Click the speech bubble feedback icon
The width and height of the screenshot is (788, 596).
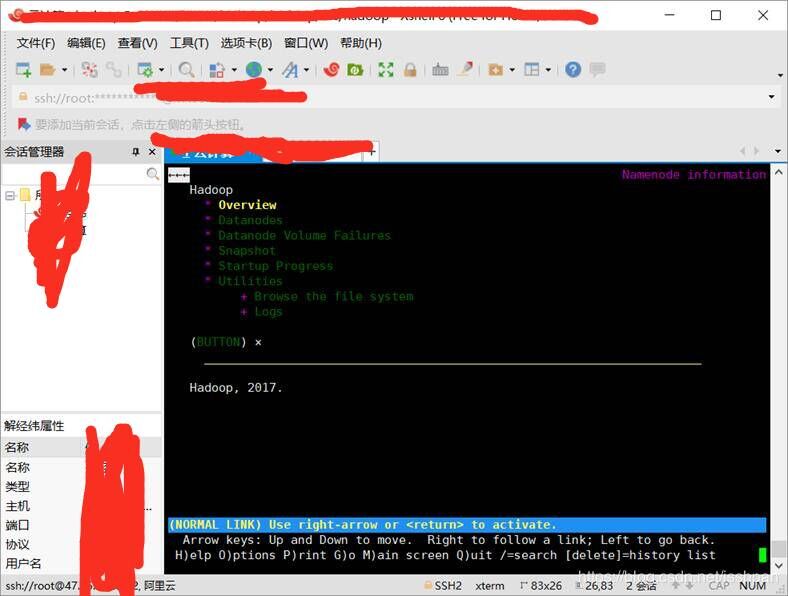click(x=597, y=70)
